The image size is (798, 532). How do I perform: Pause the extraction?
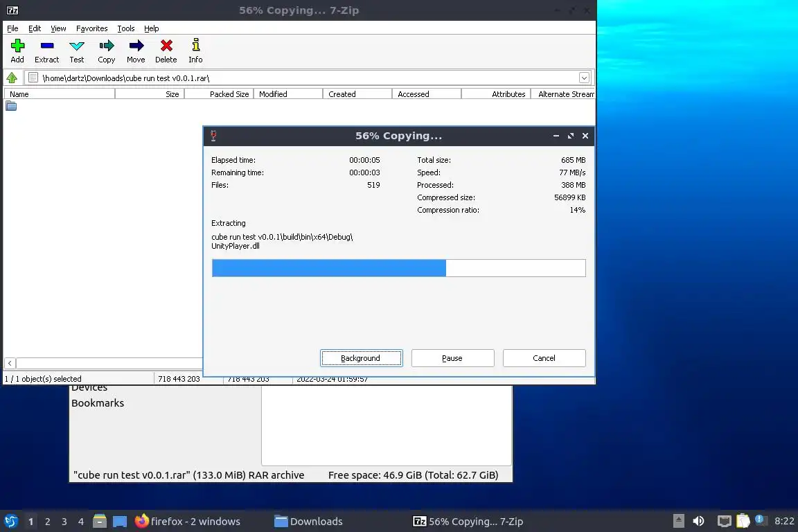point(452,358)
